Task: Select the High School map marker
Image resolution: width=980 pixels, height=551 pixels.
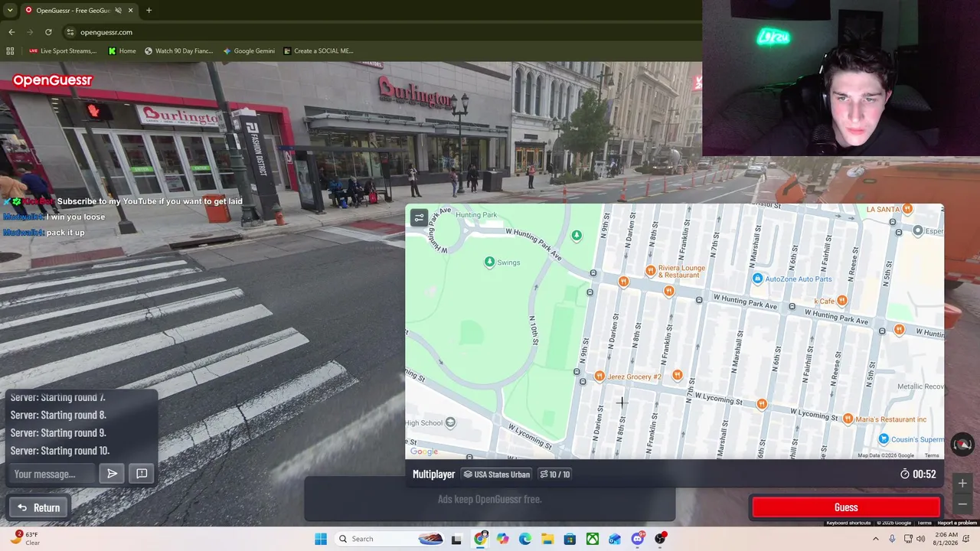Action: (x=450, y=422)
